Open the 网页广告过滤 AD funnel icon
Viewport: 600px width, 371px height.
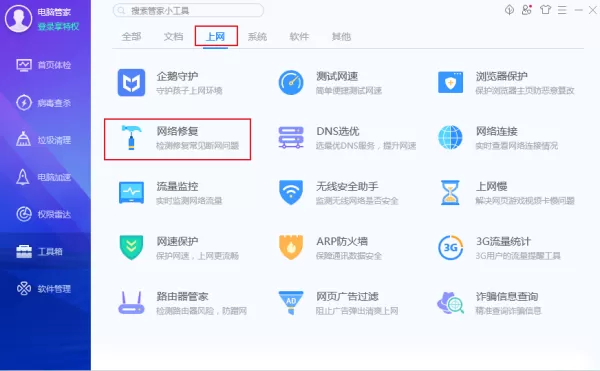pyautogui.click(x=291, y=303)
